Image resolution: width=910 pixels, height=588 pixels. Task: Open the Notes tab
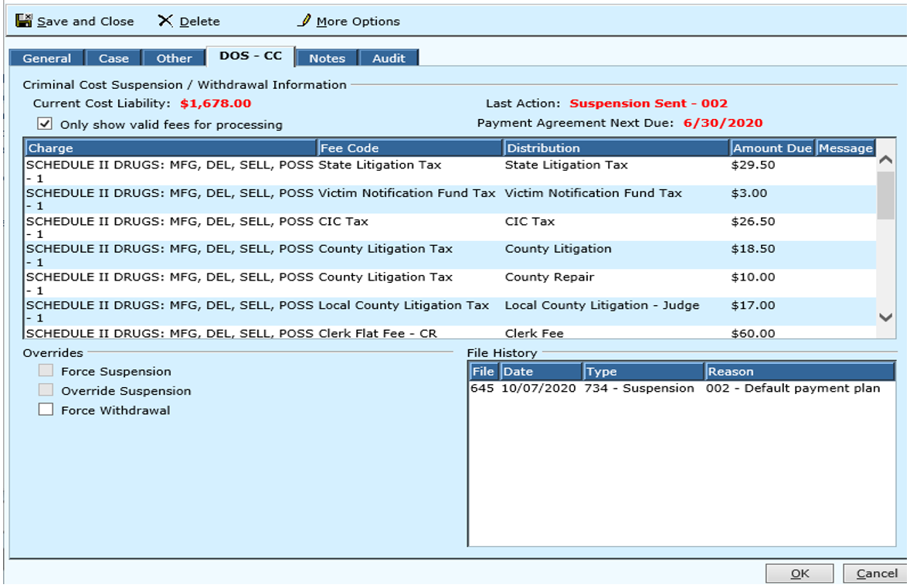[327, 58]
